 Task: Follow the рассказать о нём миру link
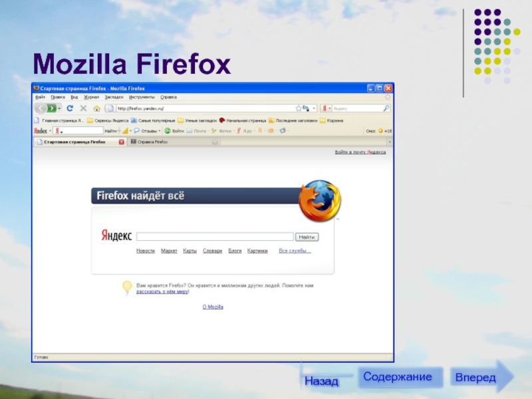click(x=162, y=291)
